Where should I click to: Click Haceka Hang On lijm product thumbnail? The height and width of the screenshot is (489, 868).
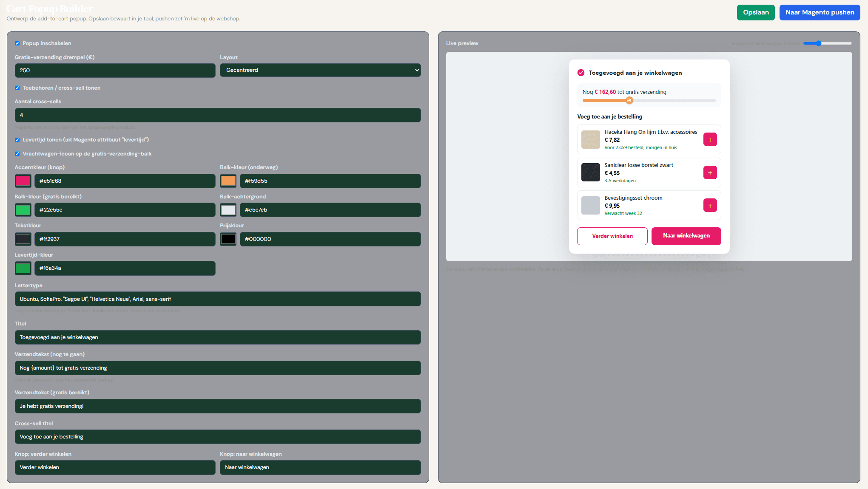(x=590, y=140)
